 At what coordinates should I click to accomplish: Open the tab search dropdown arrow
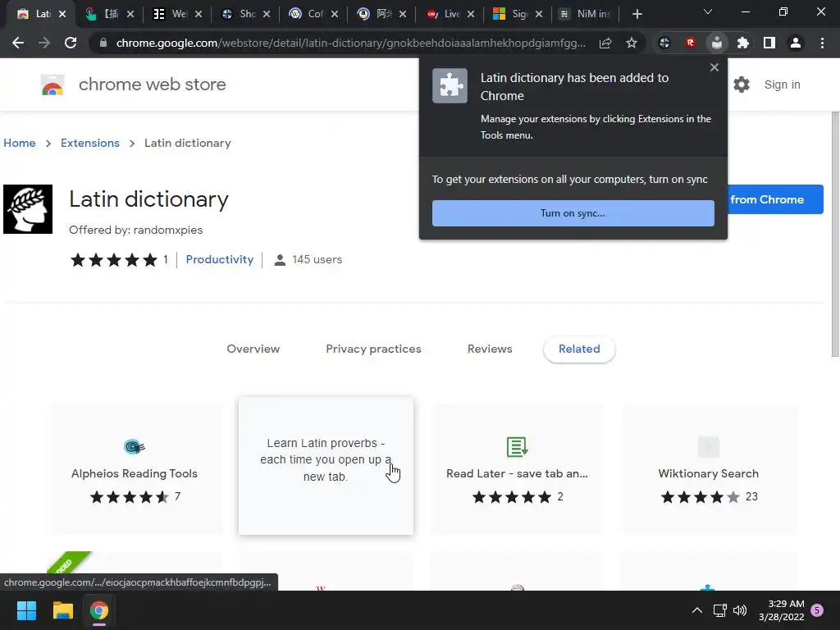708,11
